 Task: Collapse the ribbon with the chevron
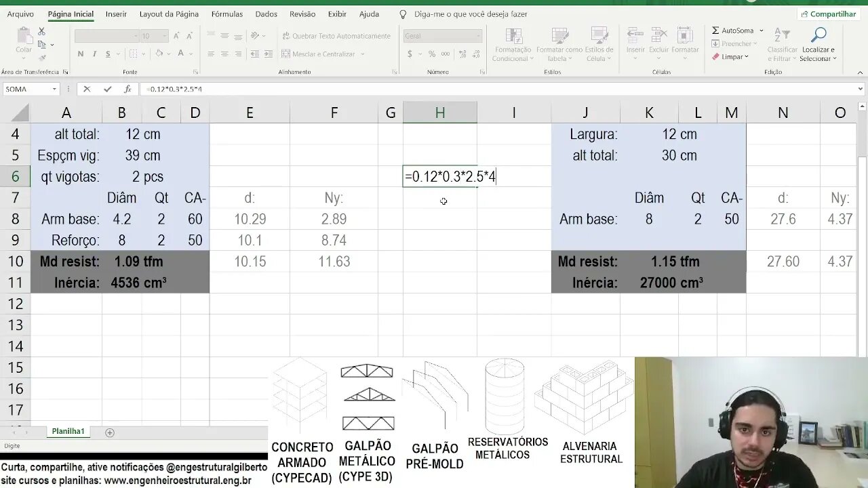861,72
